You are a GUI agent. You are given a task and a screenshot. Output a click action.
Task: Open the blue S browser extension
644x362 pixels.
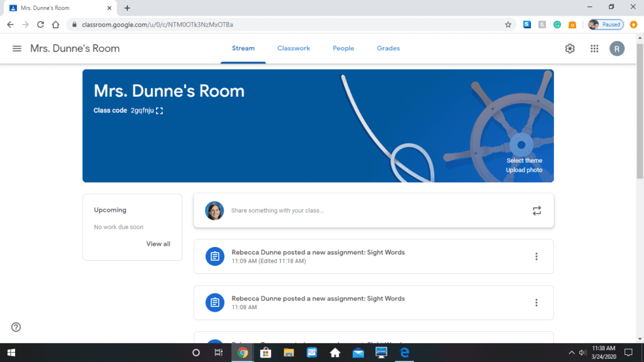pyautogui.click(x=527, y=25)
